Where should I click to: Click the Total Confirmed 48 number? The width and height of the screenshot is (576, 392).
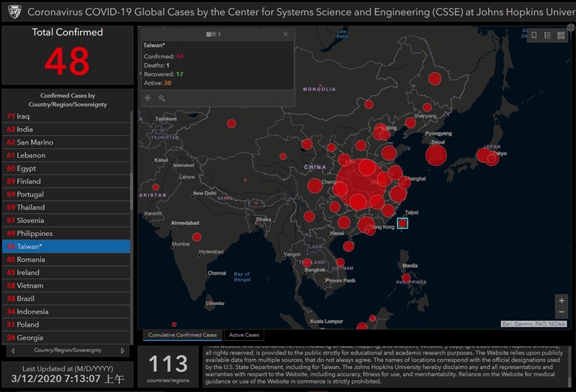point(67,61)
